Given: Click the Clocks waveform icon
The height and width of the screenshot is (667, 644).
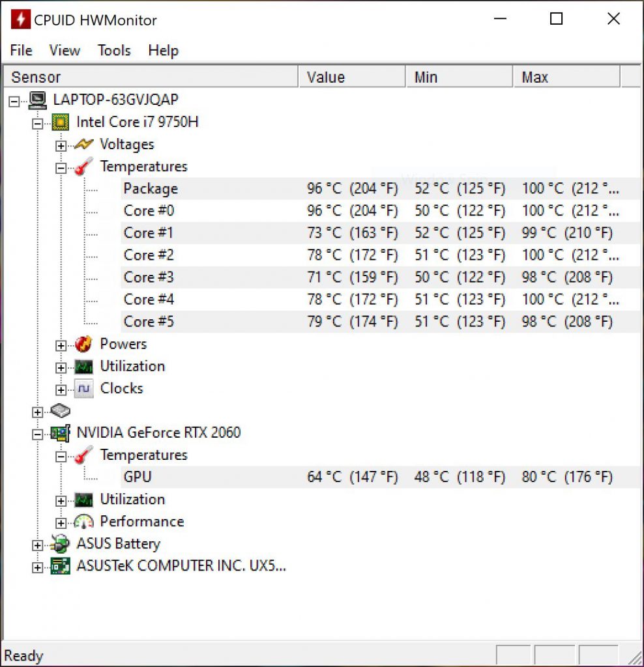Looking at the screenshot, I should tap(84, 389).
